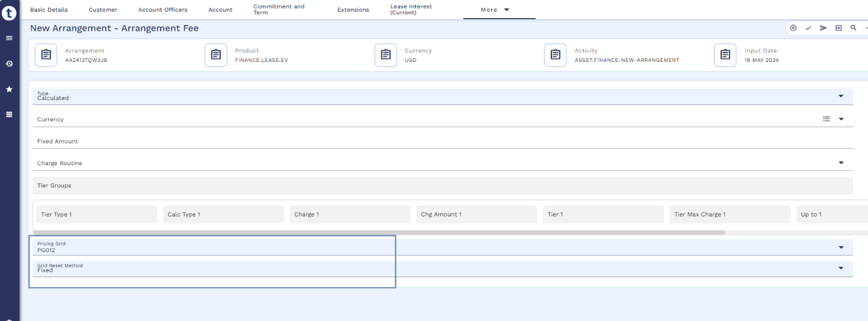Switch to the Customer tab
Image resolution: width=868 pixels, height=321 pixels.
103,10
